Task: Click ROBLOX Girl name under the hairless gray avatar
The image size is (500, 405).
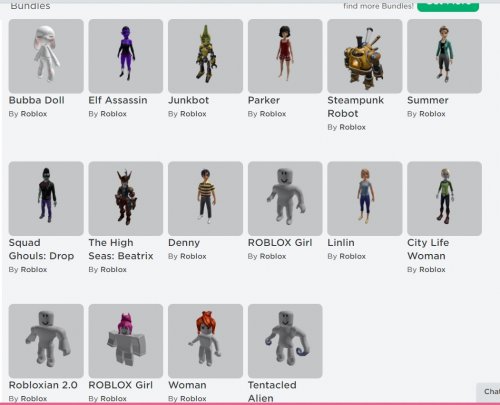Action: point(280,243)
